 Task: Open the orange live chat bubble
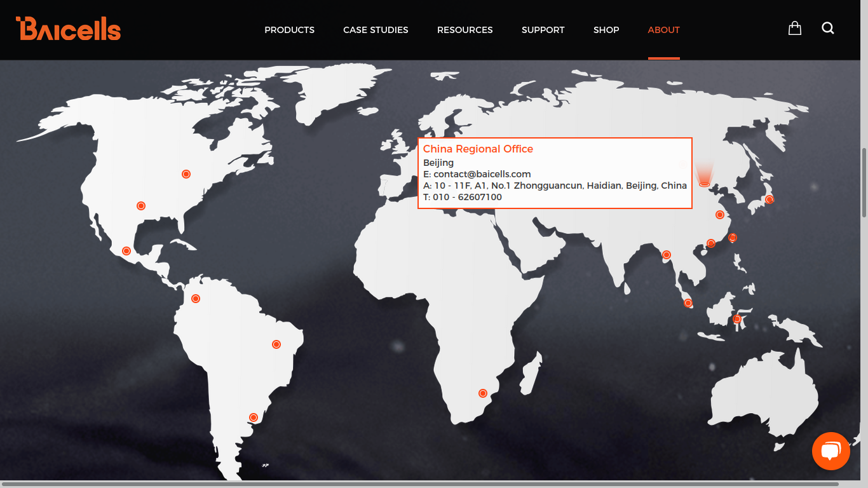pos(831,451)
